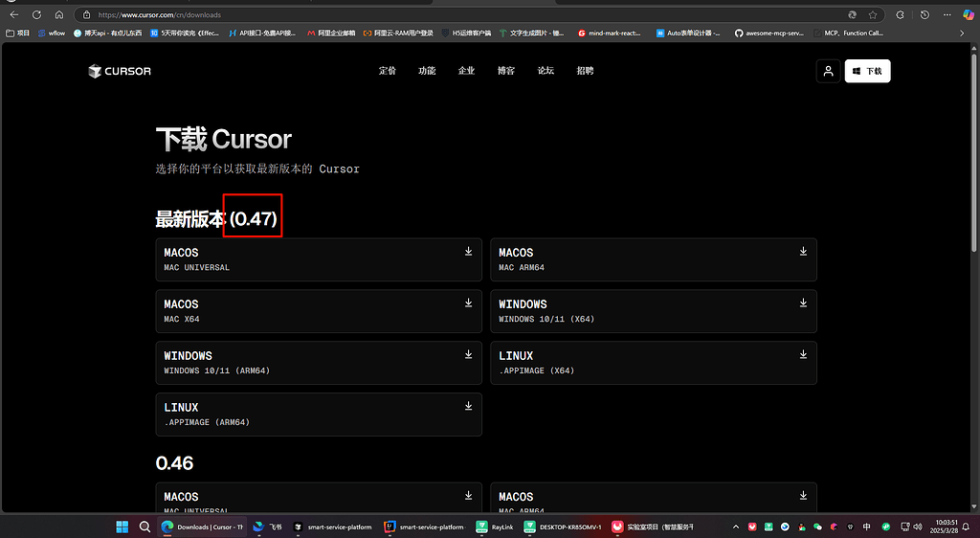Viewport: 980px width, 538px height.
Task: Open wflow bookmark
Action: point(52,34)
